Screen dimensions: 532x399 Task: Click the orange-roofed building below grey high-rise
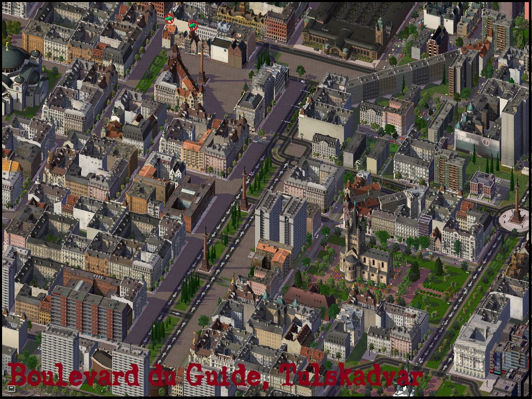tap(274, 255)
